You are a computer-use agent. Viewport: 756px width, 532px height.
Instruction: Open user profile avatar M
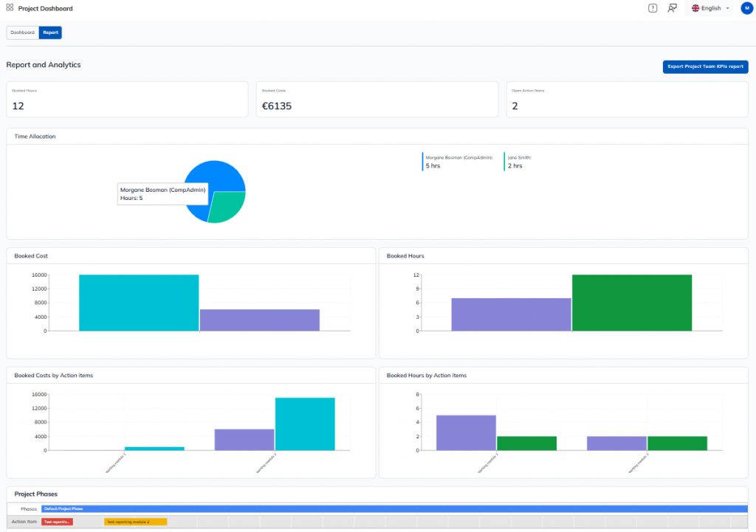[746, 8]
